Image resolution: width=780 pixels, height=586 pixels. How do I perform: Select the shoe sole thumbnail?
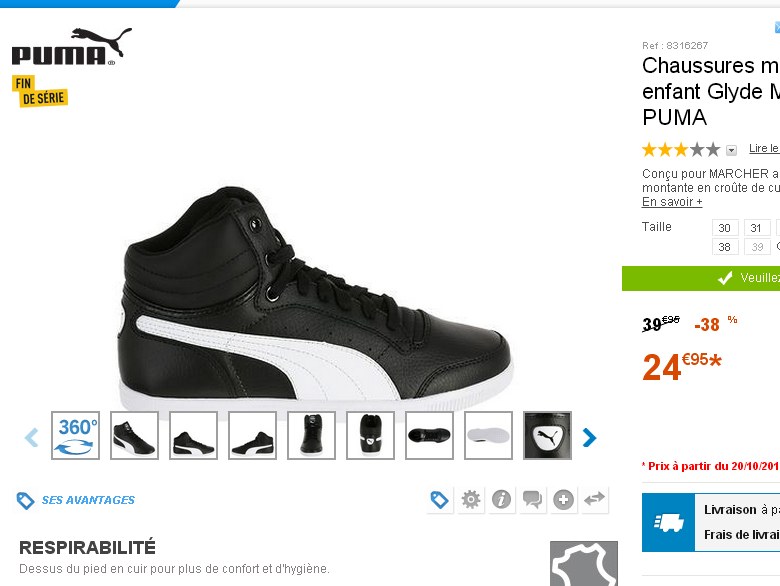click(x=488, y=435)
